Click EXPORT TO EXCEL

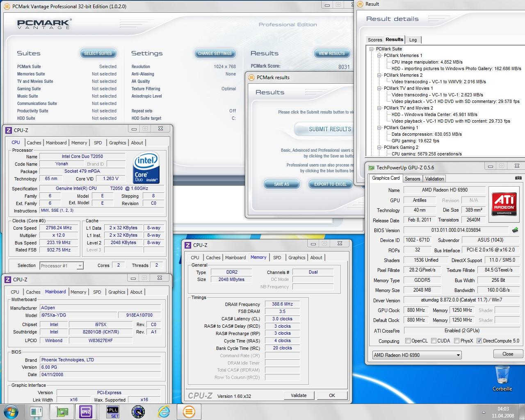click(x=331, y=184)
